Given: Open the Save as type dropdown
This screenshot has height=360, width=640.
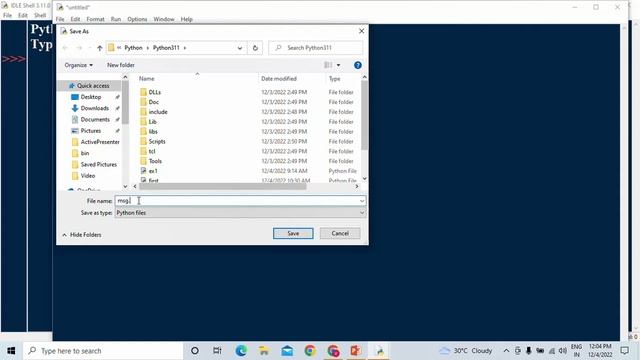Looking at the screenshot, I should coord(240,213).
